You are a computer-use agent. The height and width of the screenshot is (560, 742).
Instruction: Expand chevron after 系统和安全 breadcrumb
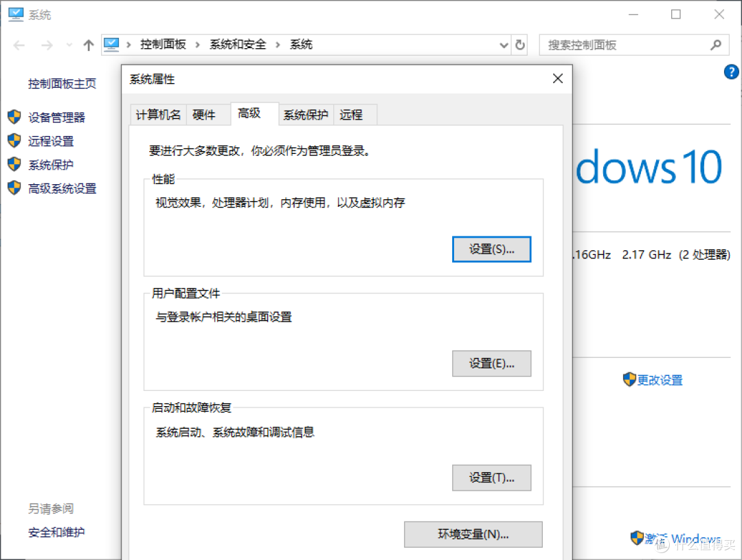click(278, 45)
